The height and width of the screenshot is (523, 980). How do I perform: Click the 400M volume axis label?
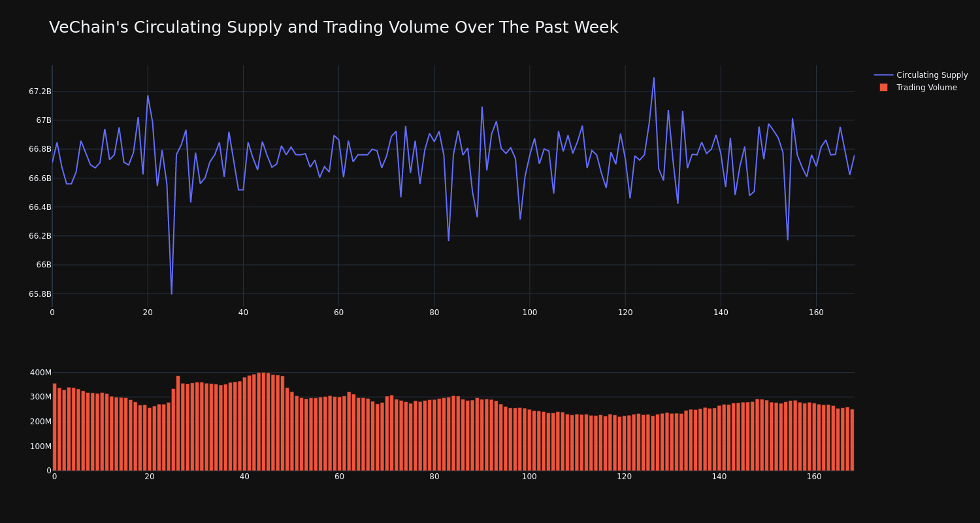click(40, 373)
